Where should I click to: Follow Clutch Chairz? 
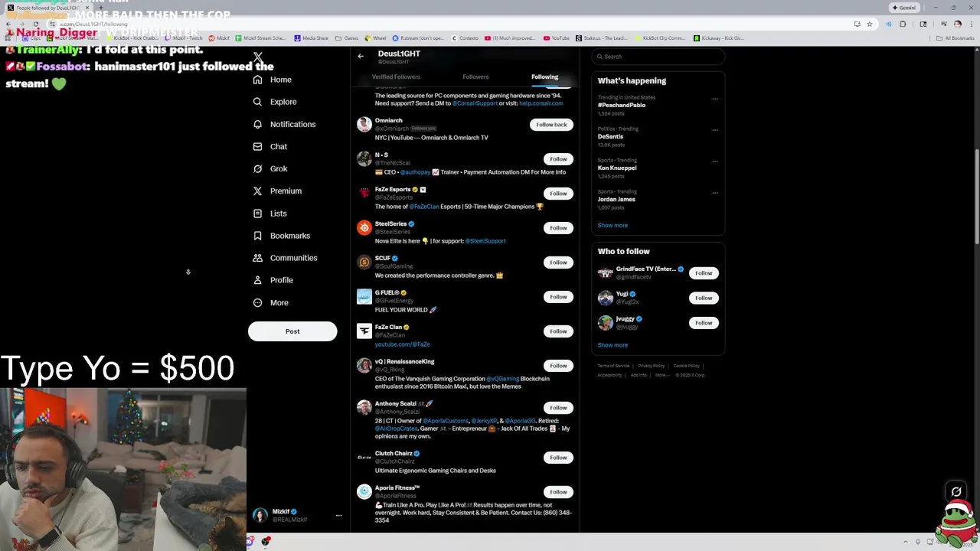pyautogui.click(x=558, y=458)
